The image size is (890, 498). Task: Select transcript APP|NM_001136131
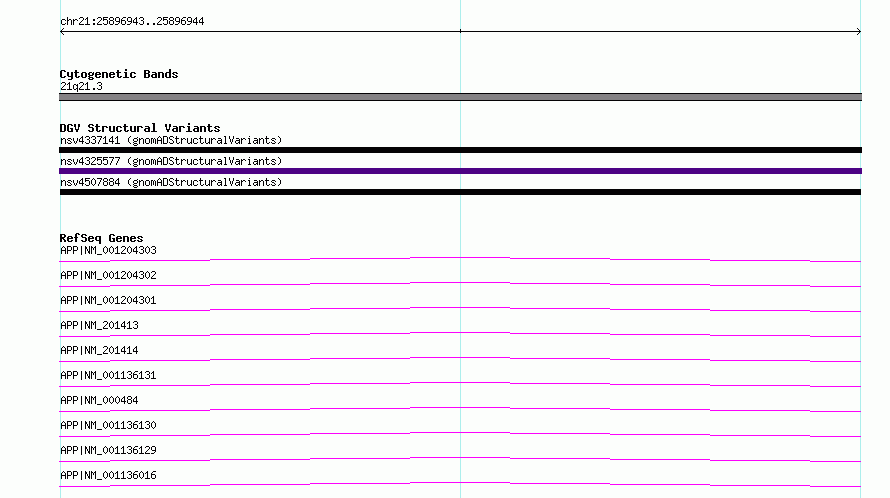point(108,375)
